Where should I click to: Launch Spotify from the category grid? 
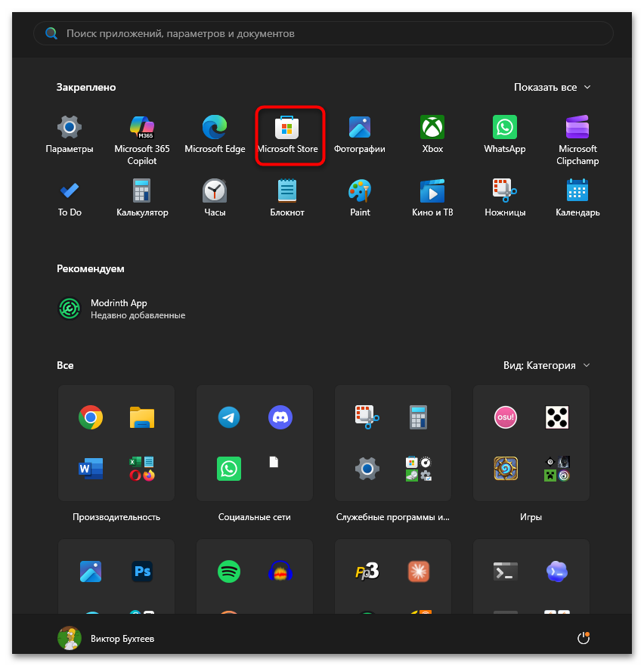[229, 572]
